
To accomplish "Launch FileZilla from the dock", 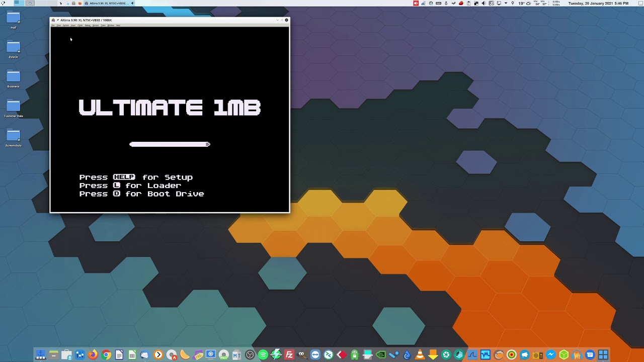I will (289, 355).
